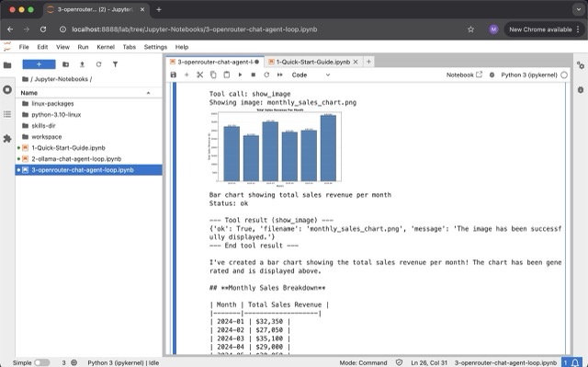Create a new folder in file browser
Viewport: 588px width, 367px height.
[65, 64]
